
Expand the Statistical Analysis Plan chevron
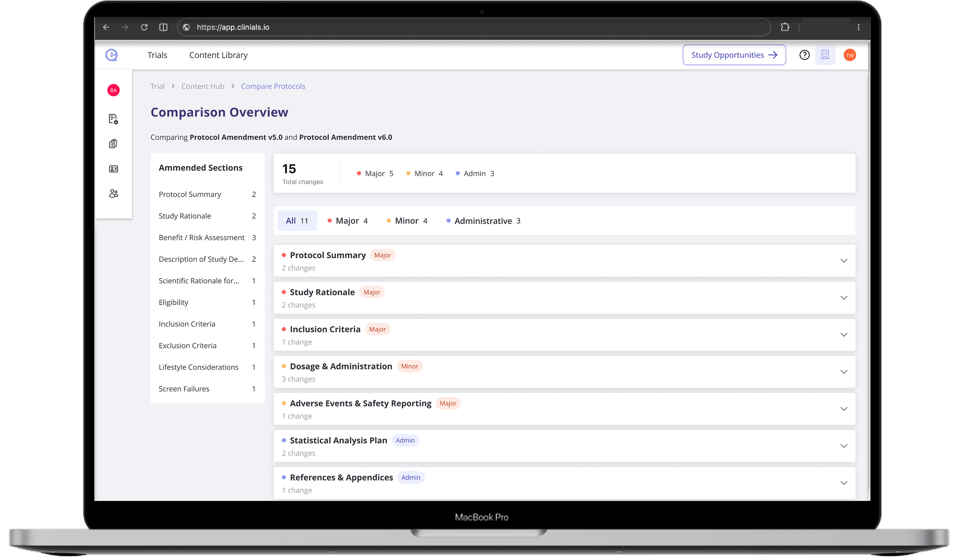pyautogui.click(x=844, y=446)
